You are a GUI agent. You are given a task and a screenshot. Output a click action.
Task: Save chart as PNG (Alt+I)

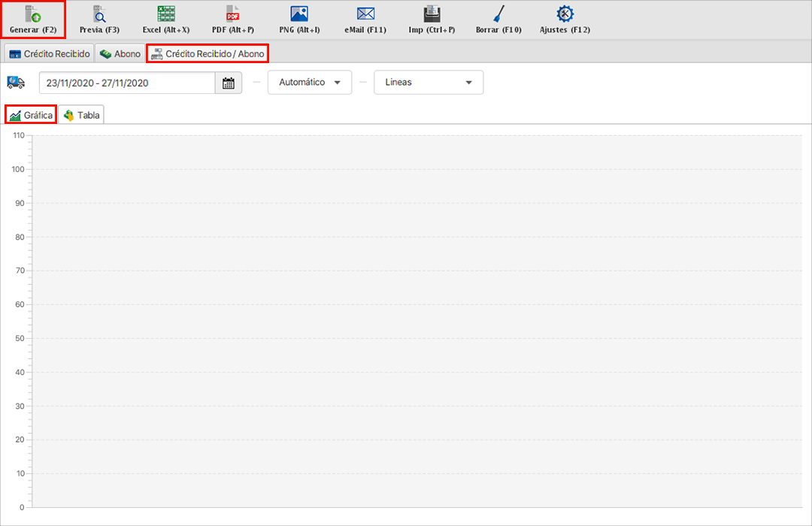pos(299,14)
